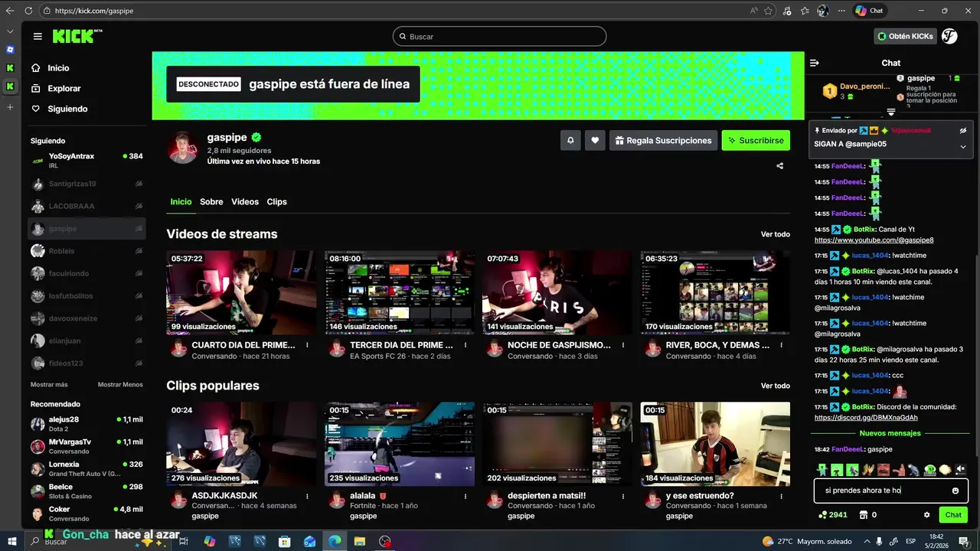980x551 pixels.
Task: Open options menu for alalala clip
Action: tap(465, 496)
